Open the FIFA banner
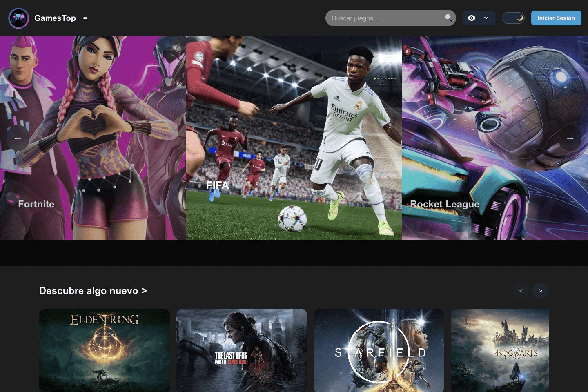This screenshot has height=392, width=588. (294, 138)
